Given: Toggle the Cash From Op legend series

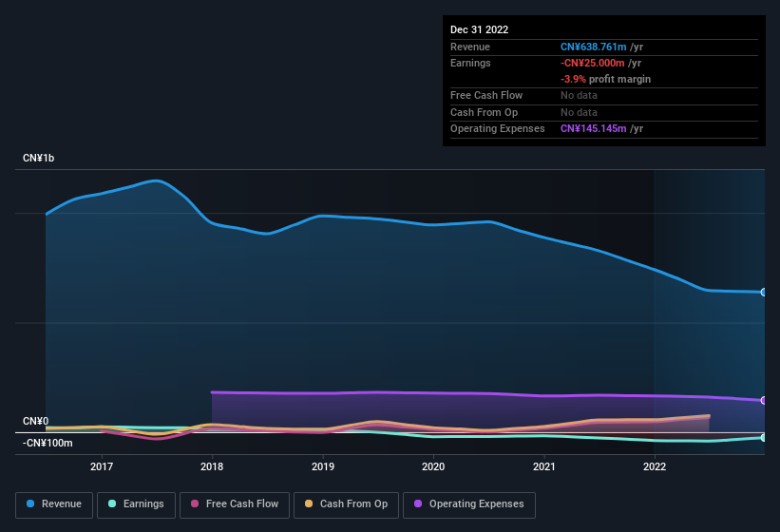Looking at the screenshot, I should pyautogui.click(x=346, y=504).
